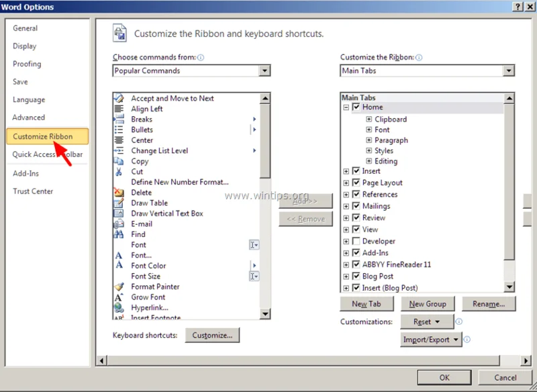The image size is (537, 392).
Task: Select the Draw Table icon
Action: [x=119, y=203]
